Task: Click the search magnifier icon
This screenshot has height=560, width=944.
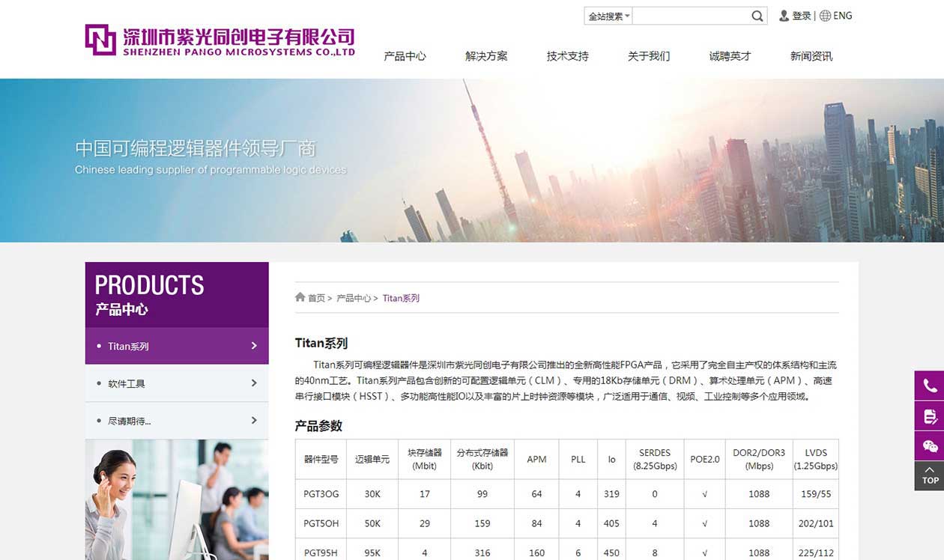Action: coord(757,16)
